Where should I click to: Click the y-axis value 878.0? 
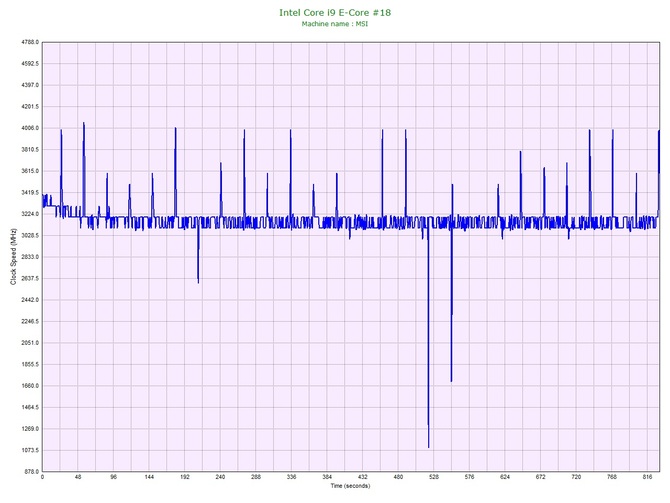point(31,472)
